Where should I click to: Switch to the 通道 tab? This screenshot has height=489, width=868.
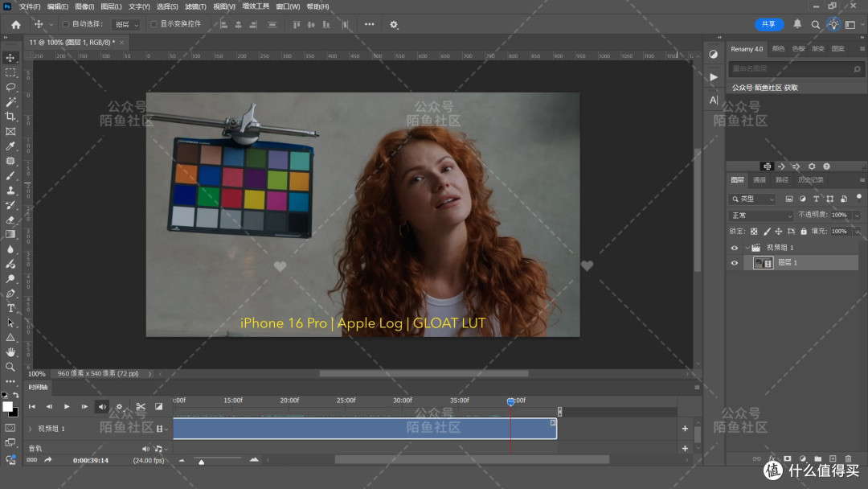759,180
